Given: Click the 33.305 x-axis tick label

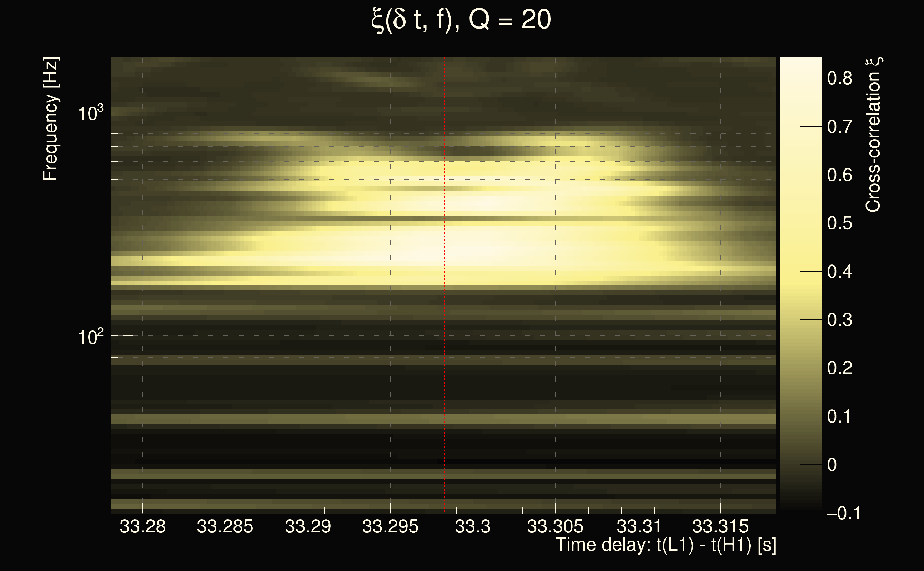Looking at the screenshot, I should tap(555, 526).
